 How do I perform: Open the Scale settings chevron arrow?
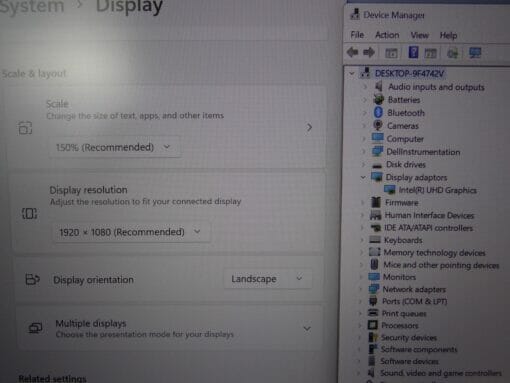coord(309,127)
